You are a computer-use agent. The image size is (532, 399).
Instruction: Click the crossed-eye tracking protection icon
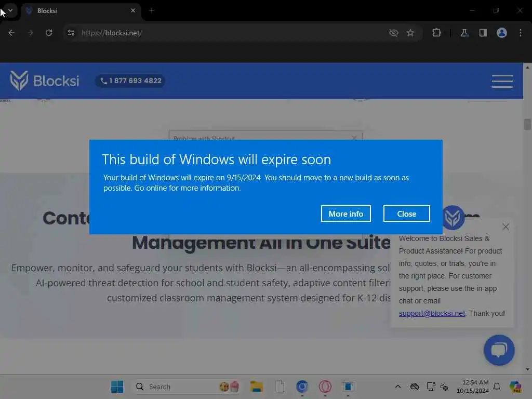coord(394,33)
